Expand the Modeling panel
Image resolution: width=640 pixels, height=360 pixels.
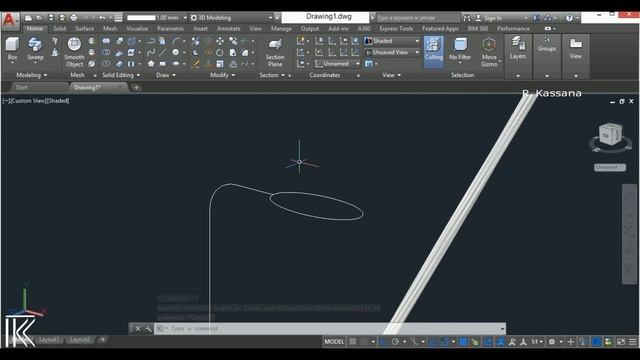tap(31, 75)
